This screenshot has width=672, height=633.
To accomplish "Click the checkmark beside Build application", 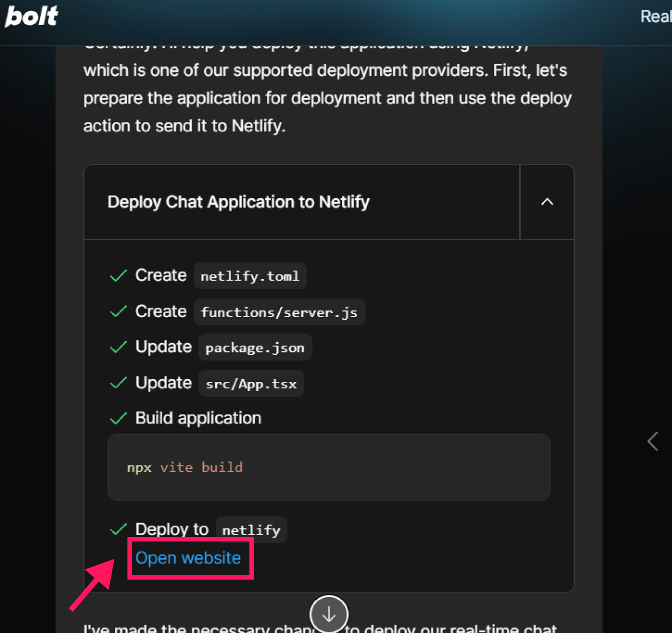I will [x=118, y=419].
